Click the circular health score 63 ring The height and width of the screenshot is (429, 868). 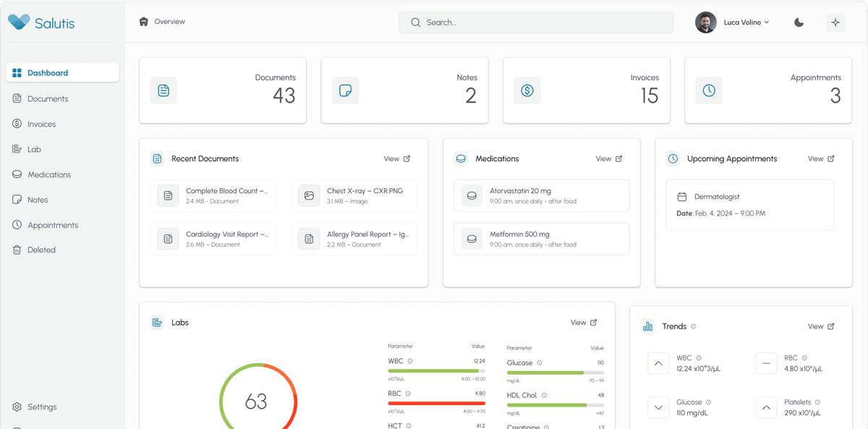click(x=258, y=400)
